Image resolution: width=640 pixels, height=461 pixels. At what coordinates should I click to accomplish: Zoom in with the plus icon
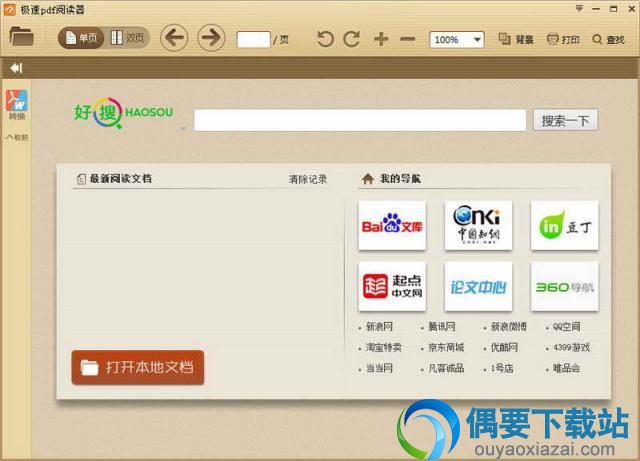coord(381,39)
